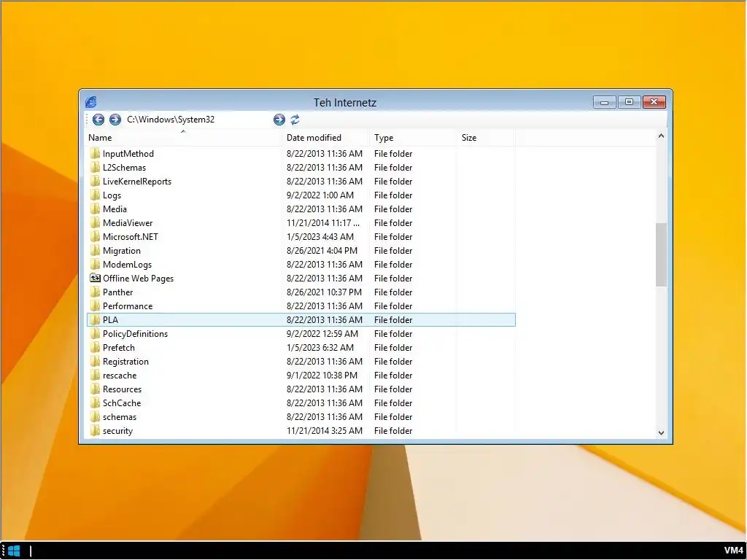
Task: Click File folder type in Resources row
Action: (x=393, y=389)
